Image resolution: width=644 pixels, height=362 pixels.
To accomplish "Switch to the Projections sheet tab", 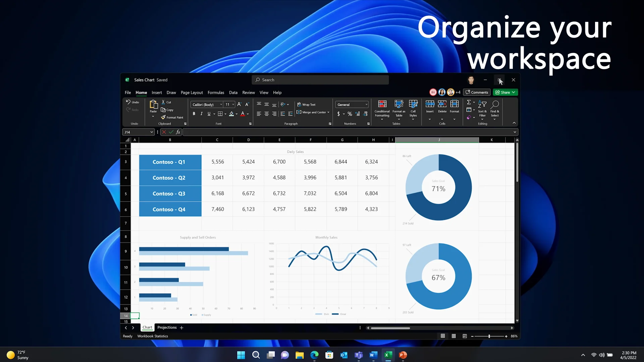I will [x=167, y=327].
